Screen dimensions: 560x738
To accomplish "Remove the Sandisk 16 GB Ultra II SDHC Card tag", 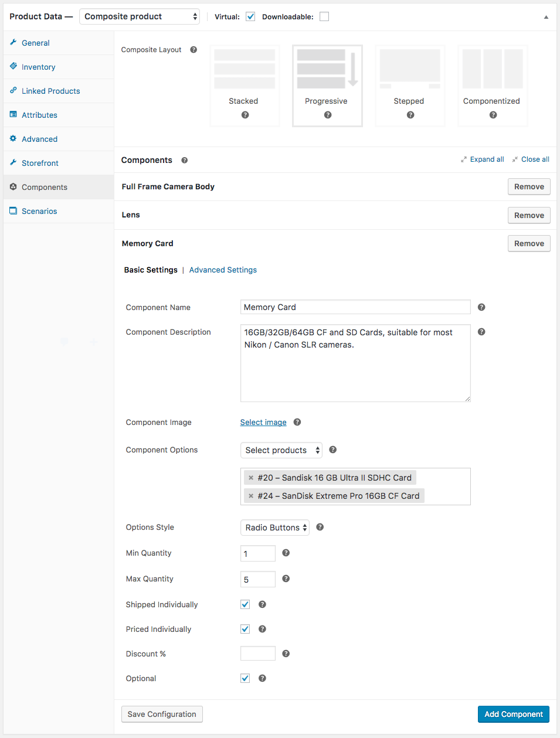I will tap(251, 478).
